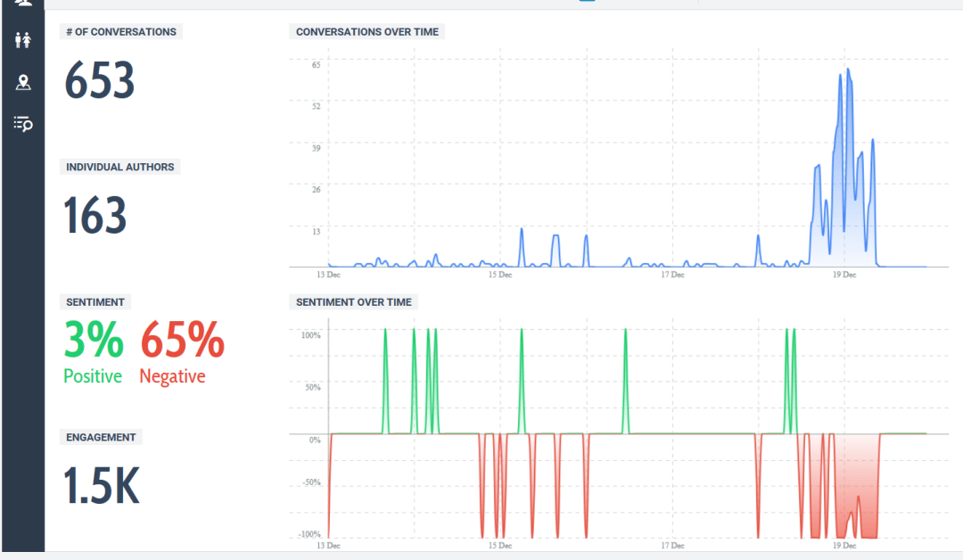Select the 163 individual authors figure

(x=95, y=217)
